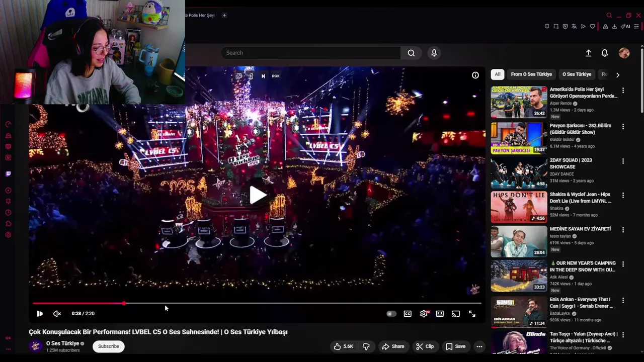Open Enis Arıkan Everyway video title
The height and width of the screenshot is (362, 644).
click(582, 303)
